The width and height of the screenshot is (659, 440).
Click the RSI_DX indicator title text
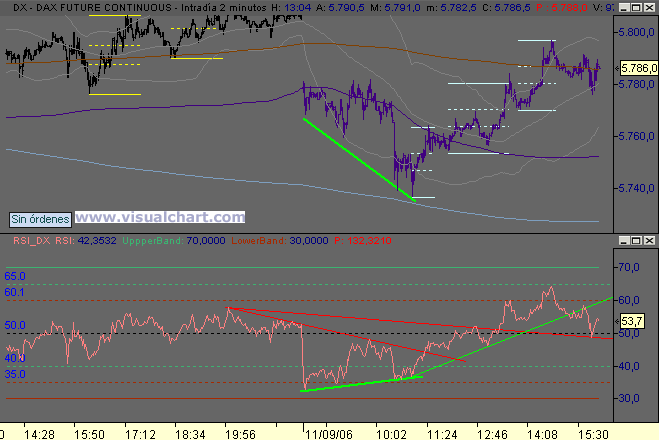32,241
